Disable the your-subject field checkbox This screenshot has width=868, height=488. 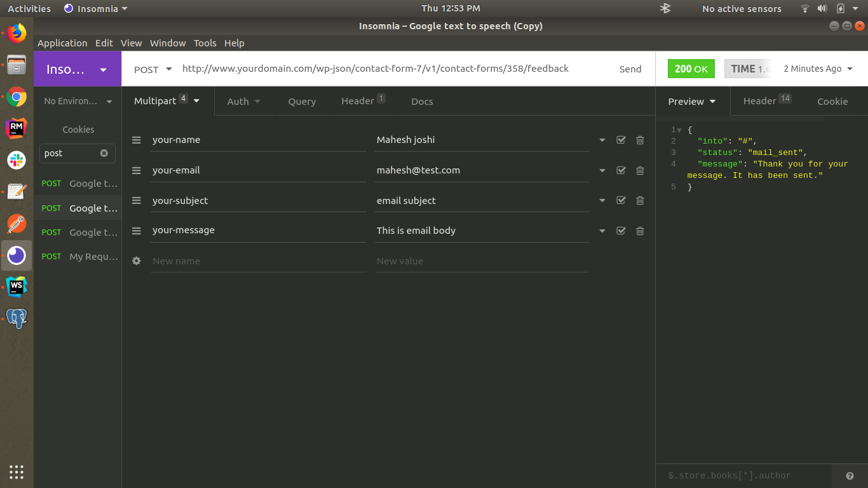click(621, 200)
